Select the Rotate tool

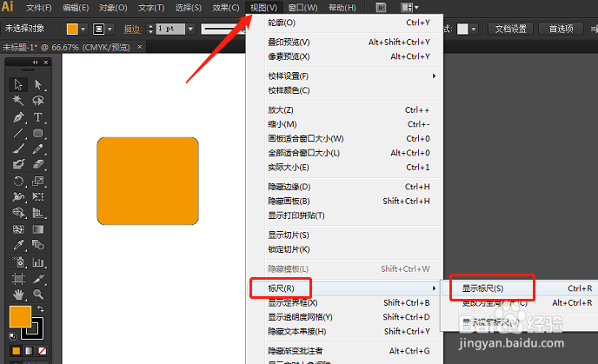click(x=18, y=181)
